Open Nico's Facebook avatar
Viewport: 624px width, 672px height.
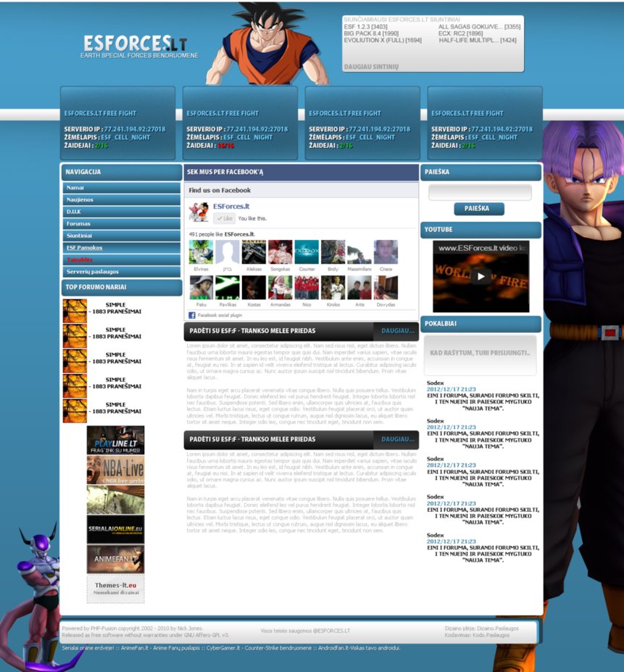click(x=307, y=288)
